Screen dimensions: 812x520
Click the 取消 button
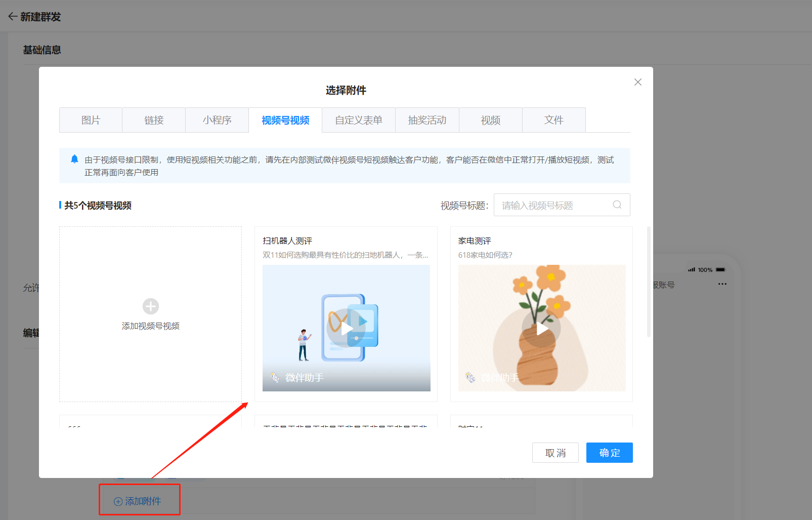coord(555,453)
